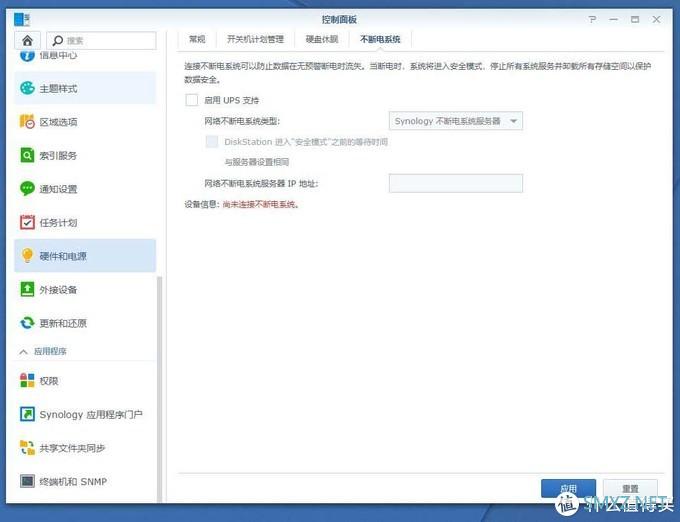Enable the 启用 UPS 支持 checkbox
680x522 pixels.
click(x=192, y=100)
